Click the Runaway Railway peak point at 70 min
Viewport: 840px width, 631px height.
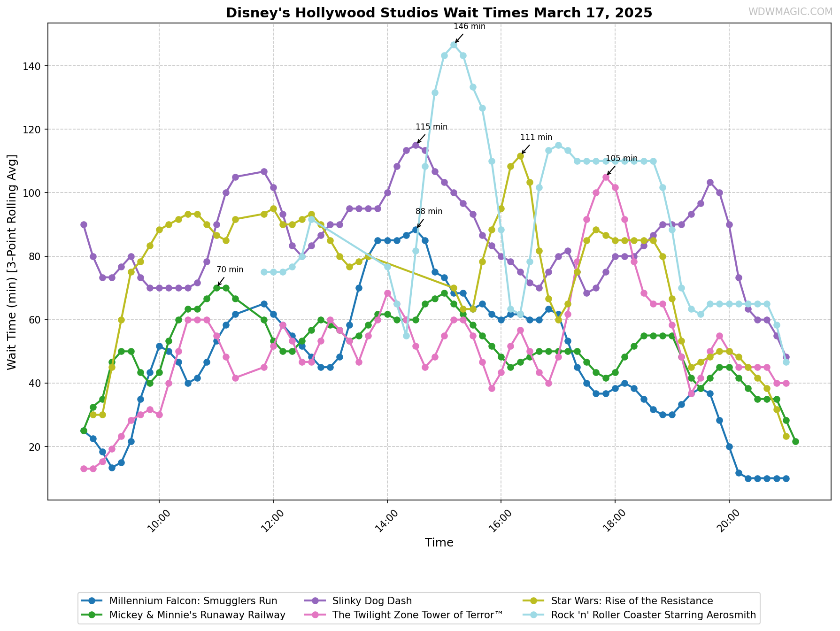[216, 288]
